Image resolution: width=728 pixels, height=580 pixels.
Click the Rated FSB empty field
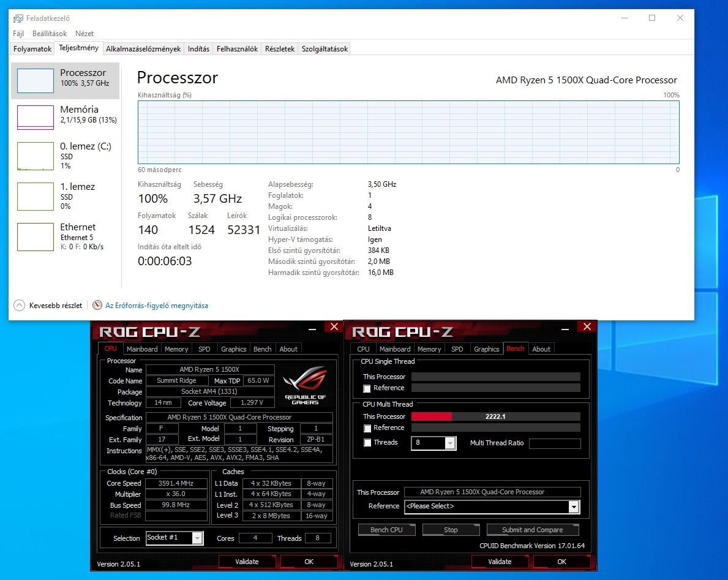[176, 516]
